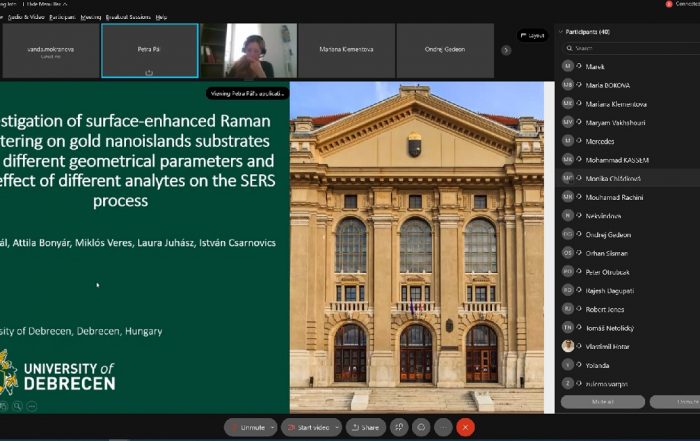Select Mouhamad Rachini in the participant list
Image resolution: width=700 pixels, height=441 pixels.
point(627,197)
